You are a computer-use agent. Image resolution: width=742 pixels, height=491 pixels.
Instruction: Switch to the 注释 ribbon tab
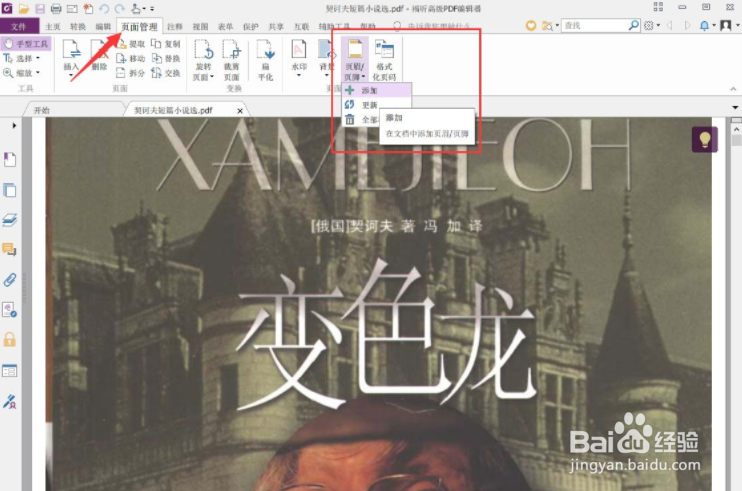click(175, 26)
